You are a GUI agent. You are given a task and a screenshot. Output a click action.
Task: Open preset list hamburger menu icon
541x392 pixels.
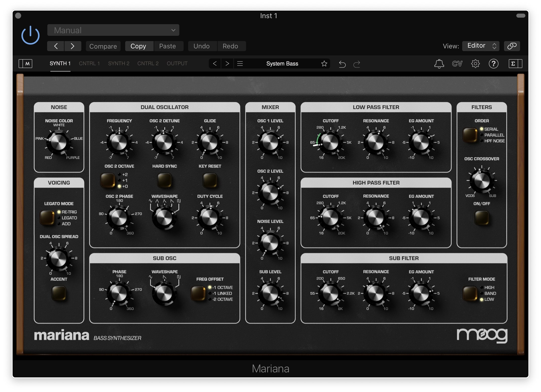[x=240, y=64]
